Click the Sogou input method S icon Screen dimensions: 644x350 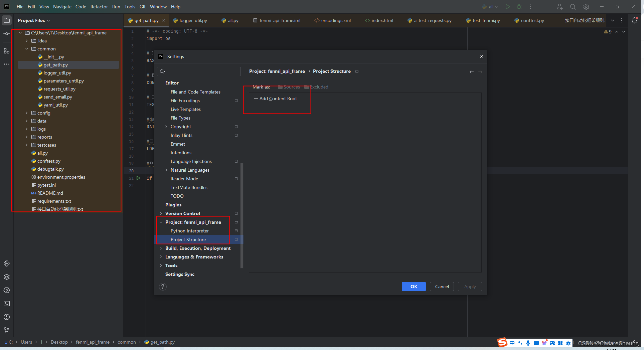pos(502,343)
